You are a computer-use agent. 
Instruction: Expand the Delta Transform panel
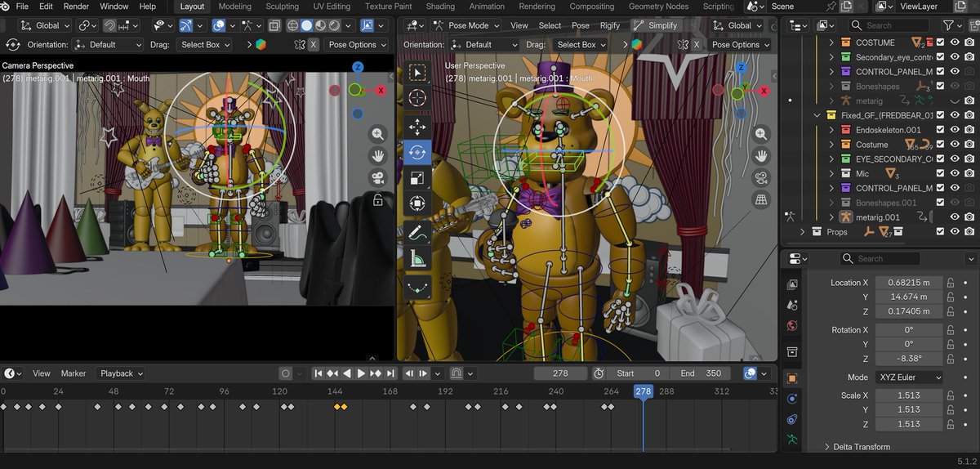coord(861,447)
